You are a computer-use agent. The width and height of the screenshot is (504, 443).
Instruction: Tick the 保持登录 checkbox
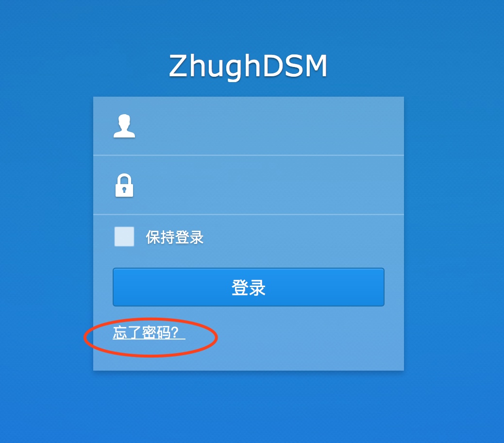coord(124,237)
